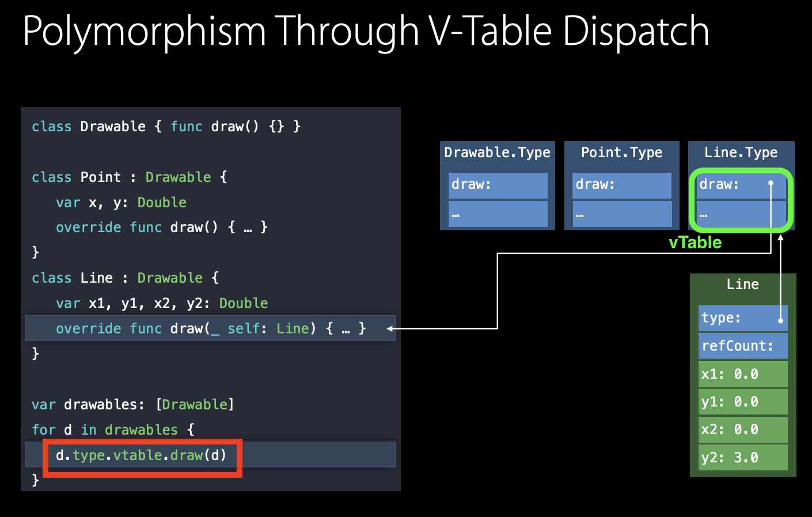The width and height of the screenshot is (812, 517).
Task: Click the green 'vTable' label
Action: 695,242
